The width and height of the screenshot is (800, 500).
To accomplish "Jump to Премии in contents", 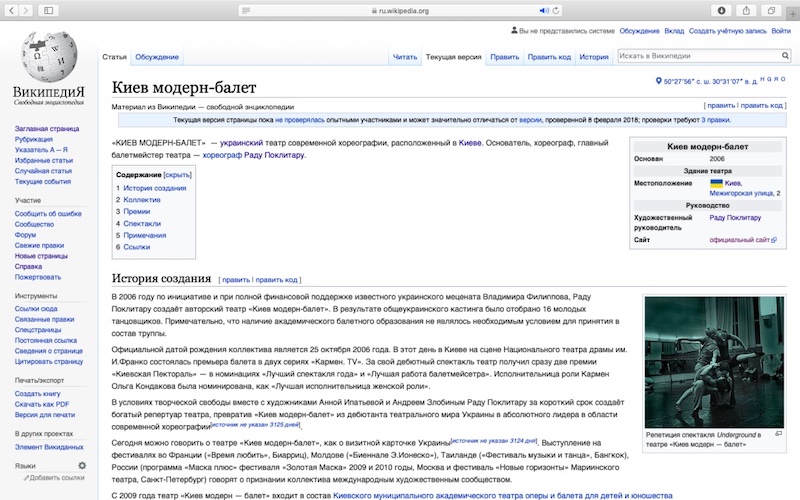I will point(137,211).
